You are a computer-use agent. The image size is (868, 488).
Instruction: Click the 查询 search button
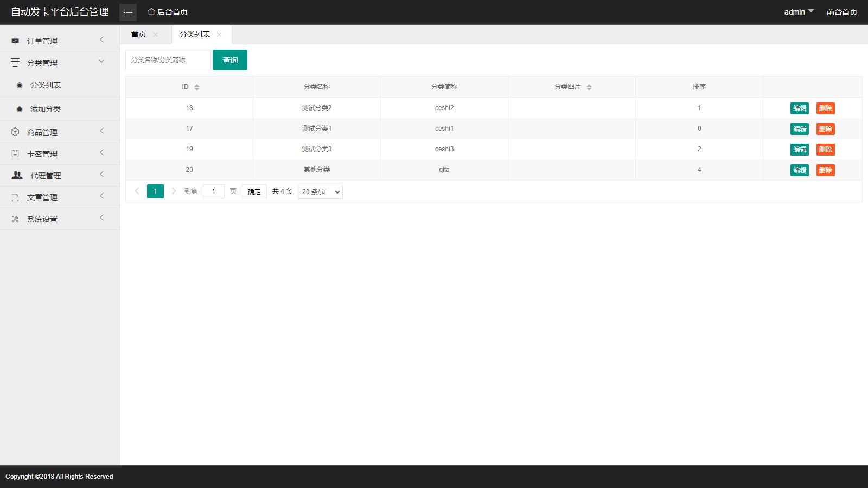pos(230,60)
